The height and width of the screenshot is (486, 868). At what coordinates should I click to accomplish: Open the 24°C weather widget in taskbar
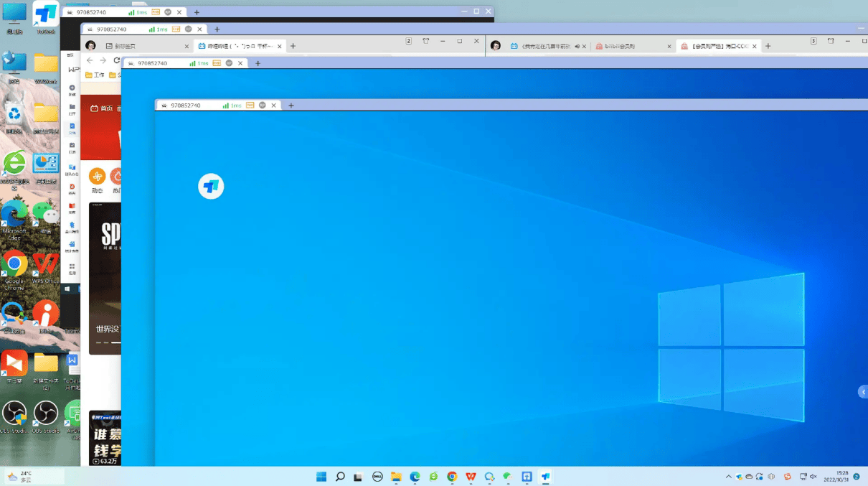click(20, 477)
